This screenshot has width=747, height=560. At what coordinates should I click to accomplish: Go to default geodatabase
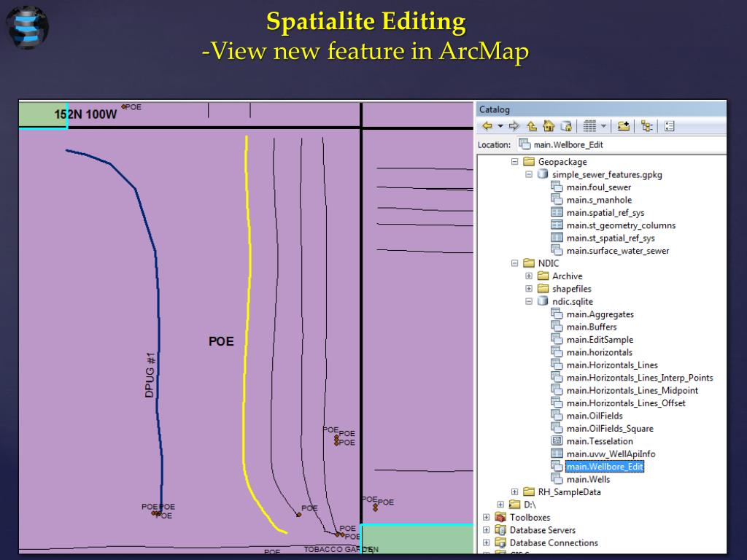[566, 126]
